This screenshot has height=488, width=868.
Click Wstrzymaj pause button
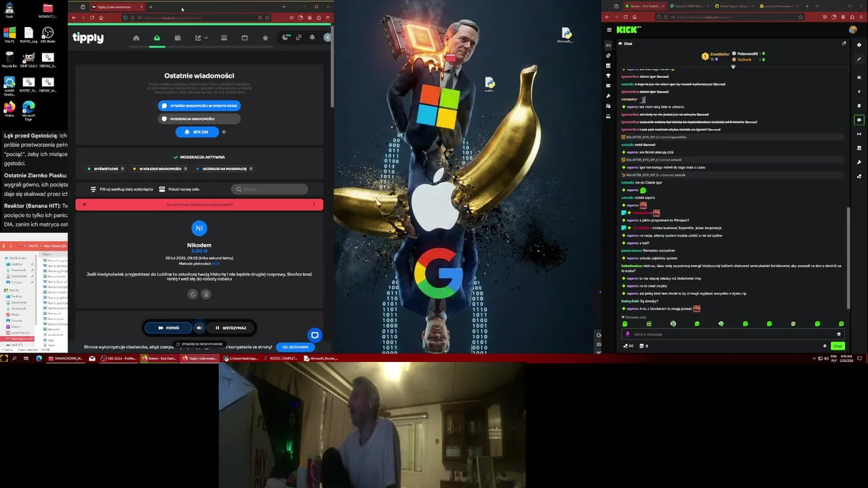231,328
